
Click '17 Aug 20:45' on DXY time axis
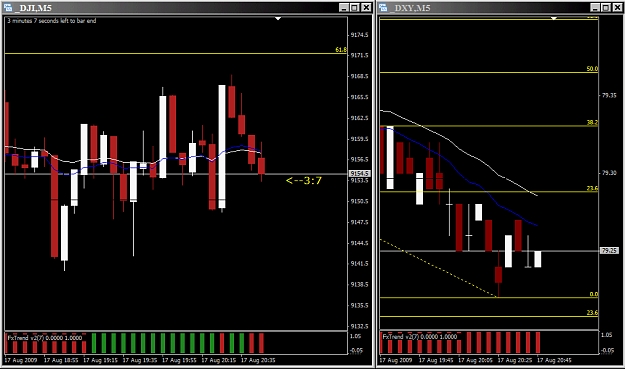click(554, 360)
